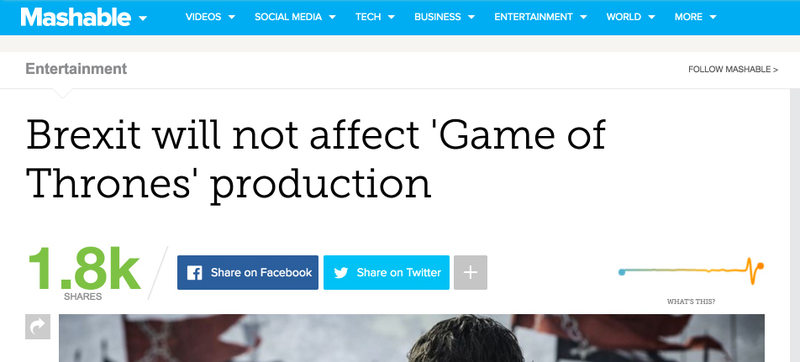This screenshot has height=362, width=800.
Task: Go to the Entertainment section heading
Action: [x=76, y=69]
